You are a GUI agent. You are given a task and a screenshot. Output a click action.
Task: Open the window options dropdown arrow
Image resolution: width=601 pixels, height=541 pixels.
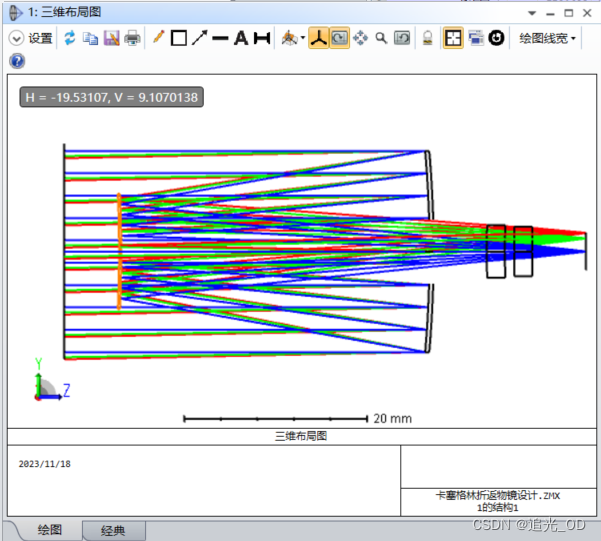pyautogui.click(x=532, y=13)
